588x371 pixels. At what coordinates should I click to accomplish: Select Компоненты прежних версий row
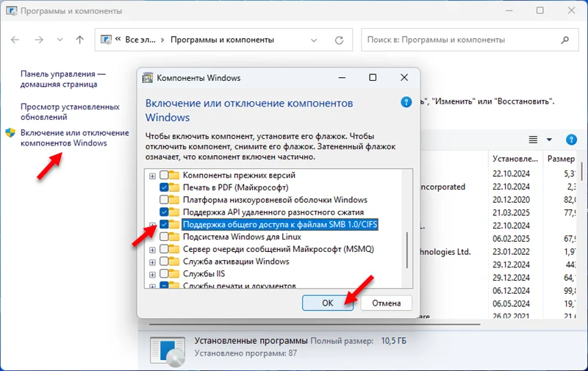[x=239, y=175]
